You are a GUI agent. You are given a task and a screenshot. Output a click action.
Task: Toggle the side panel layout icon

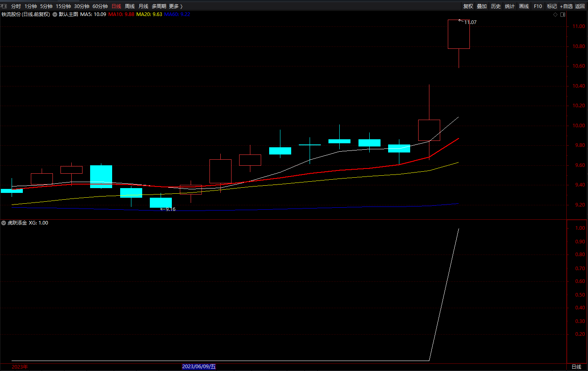click(563, 15)
